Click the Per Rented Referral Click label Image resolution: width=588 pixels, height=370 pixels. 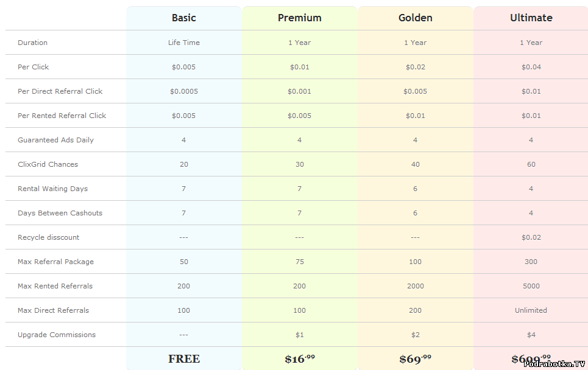(62, 116)
